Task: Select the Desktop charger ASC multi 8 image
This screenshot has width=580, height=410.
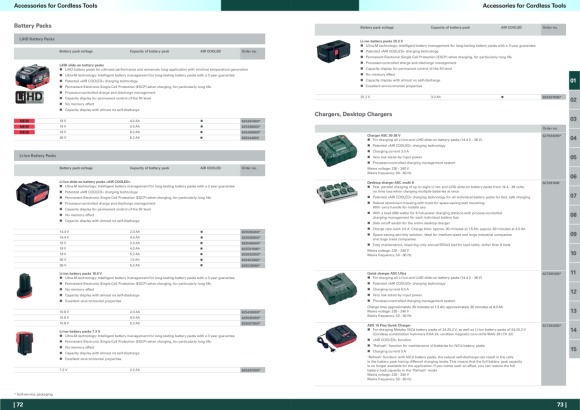Action: tap(337, 192)
